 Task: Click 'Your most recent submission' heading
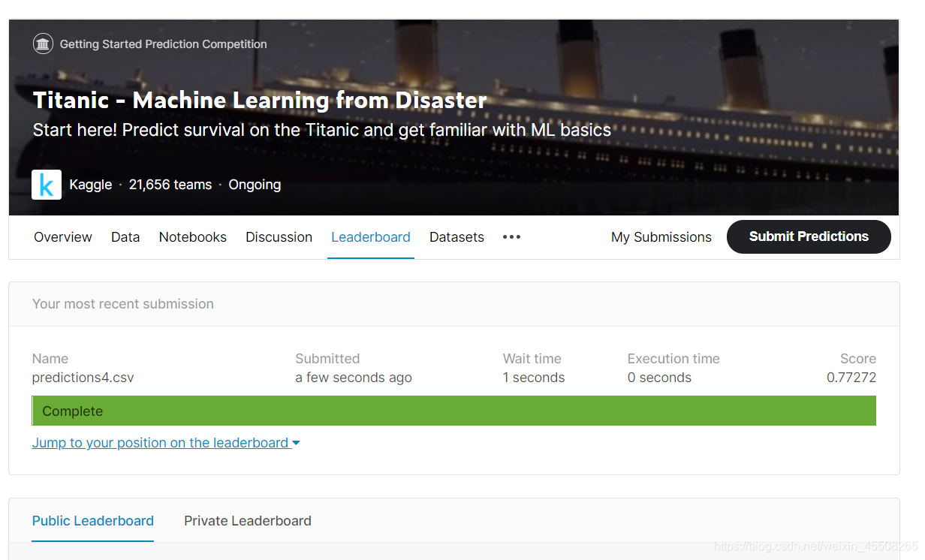(123, 304)
